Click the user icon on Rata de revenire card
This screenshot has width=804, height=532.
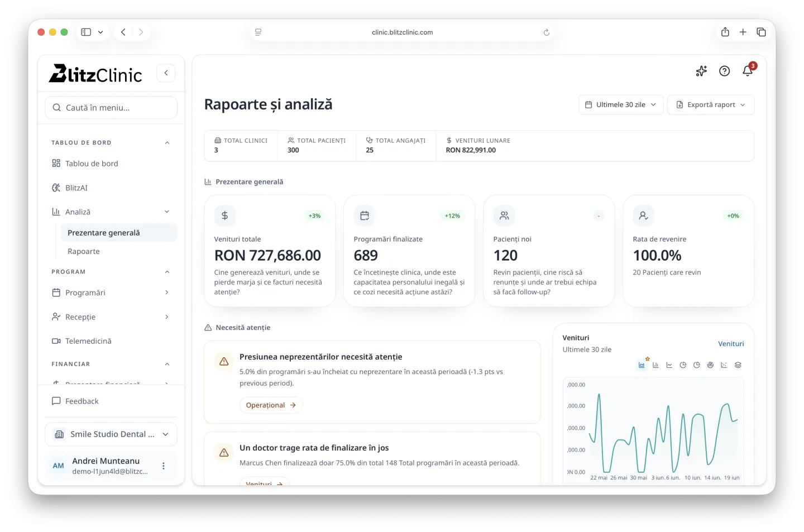[643, 215]
